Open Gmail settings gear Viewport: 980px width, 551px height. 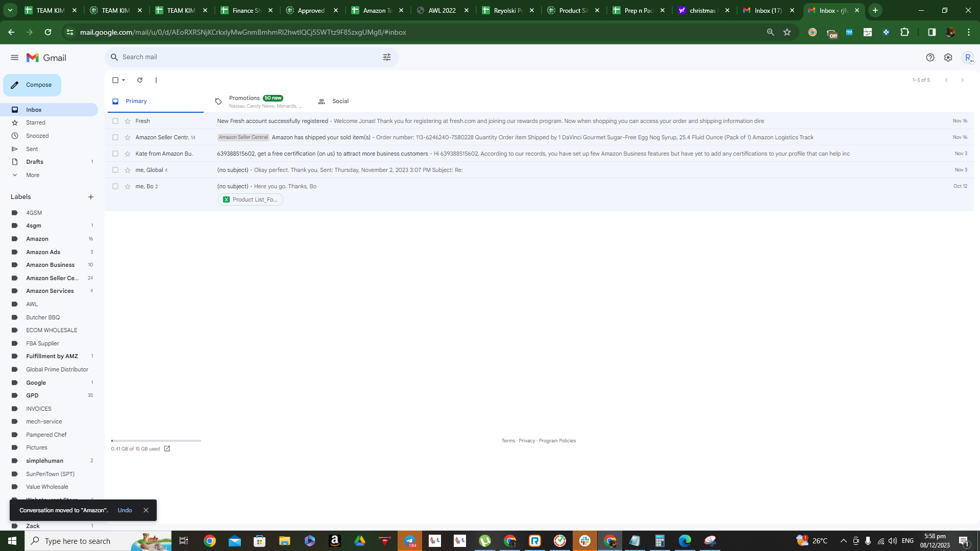[x=948, y=58]
